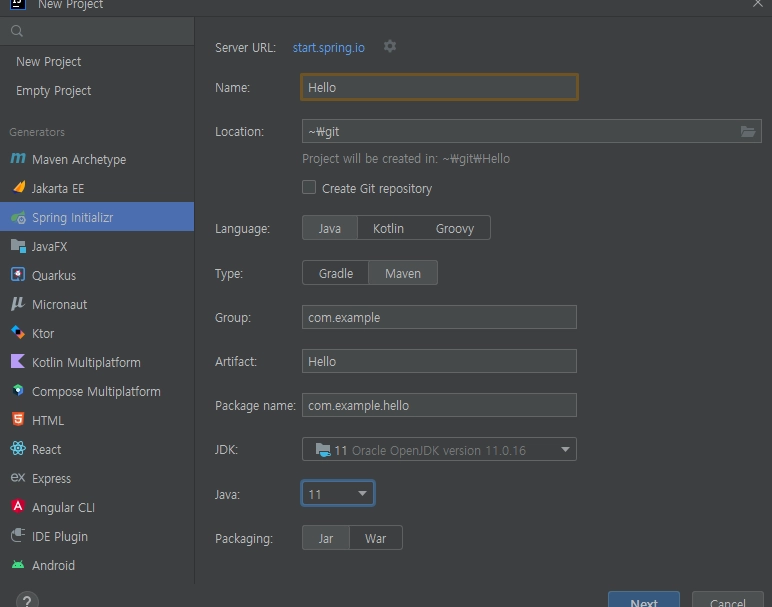
Task: Open the JDK dropdown list
Action: coord(565,450)
